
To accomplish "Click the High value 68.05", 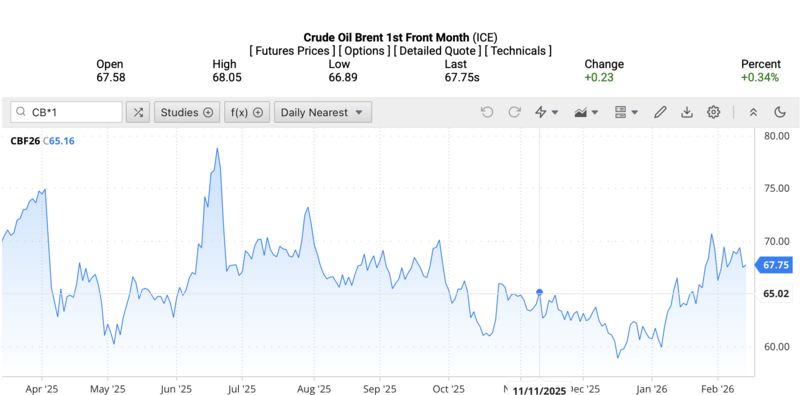I will (x=227, y=78).
